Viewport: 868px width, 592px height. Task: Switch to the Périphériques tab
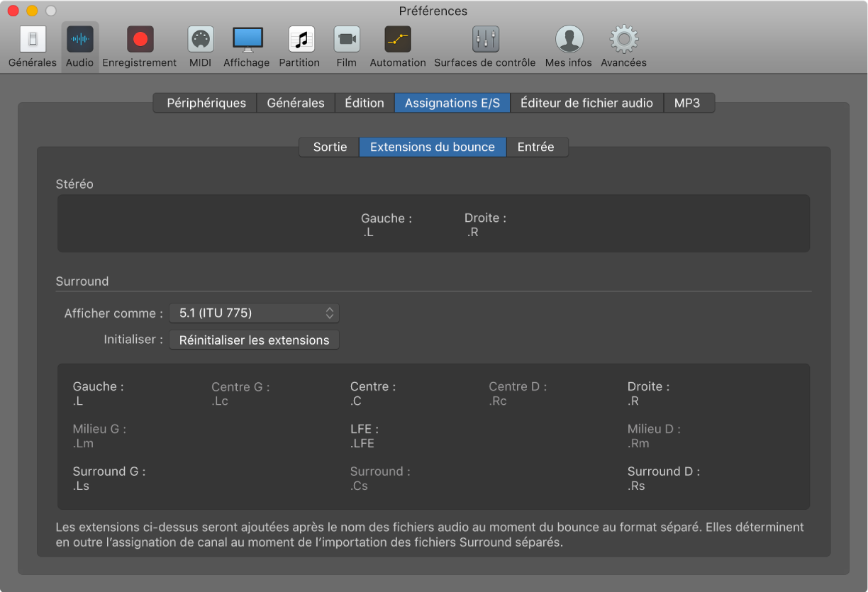[206, 103]
